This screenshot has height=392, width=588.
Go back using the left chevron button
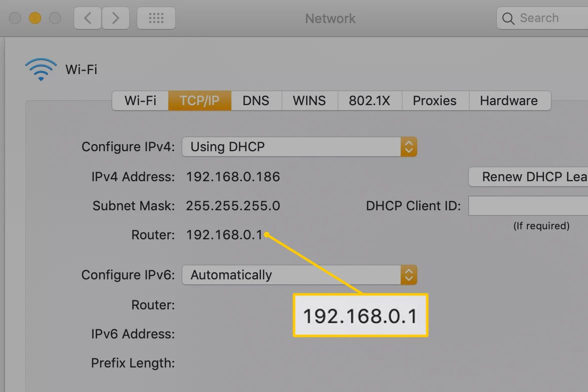tap(88, 19)
